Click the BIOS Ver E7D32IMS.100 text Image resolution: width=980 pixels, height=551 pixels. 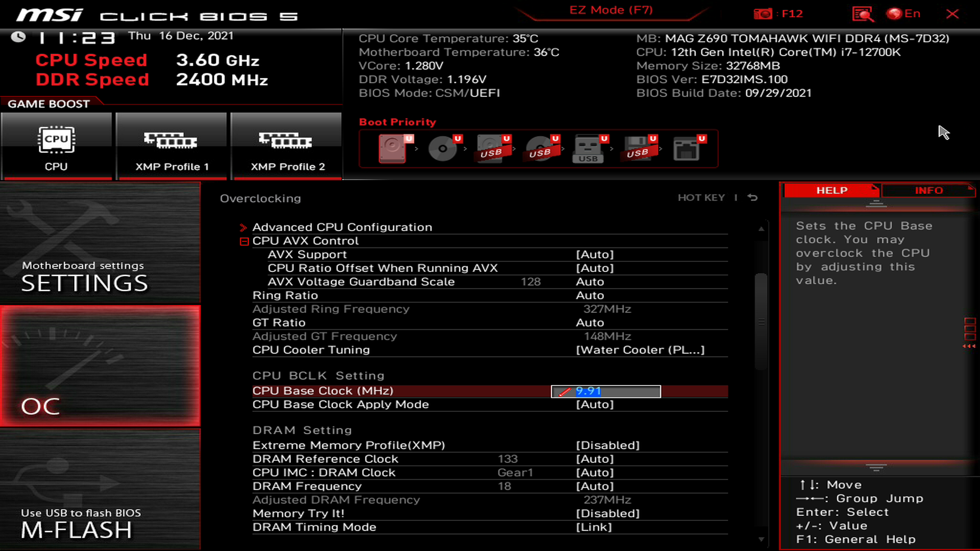(x=712, y=80)
